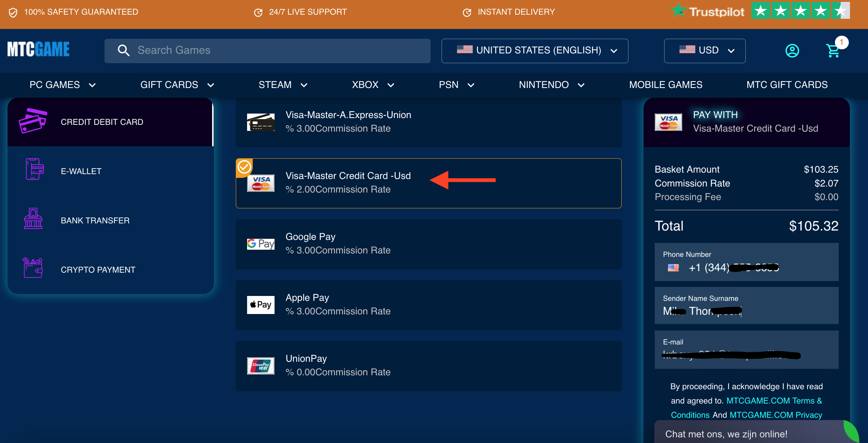Image resolution: width=868 pixels, height=443 pixels.
Task: Click the green chat bubble leaf icon
Action: point(851,431)
